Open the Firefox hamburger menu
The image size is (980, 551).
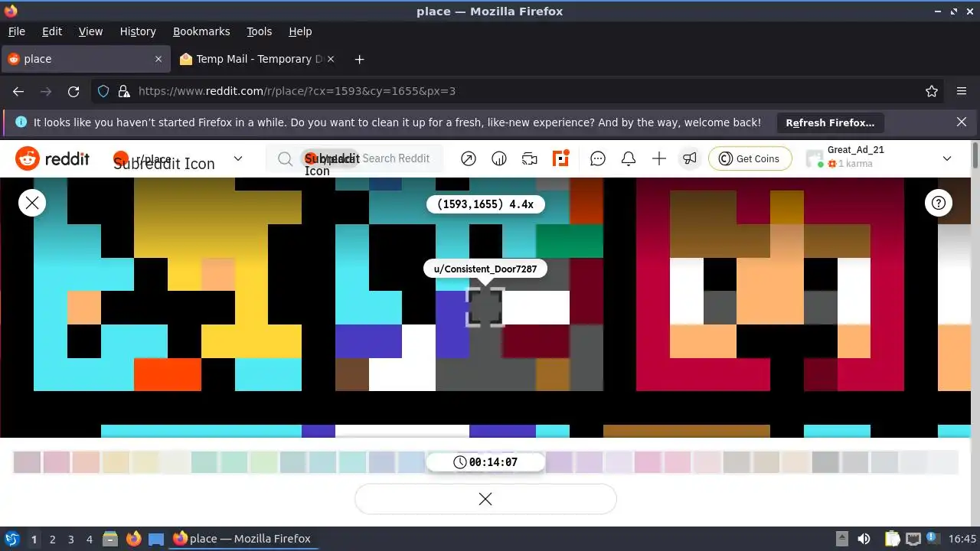(x=962, y=91)
